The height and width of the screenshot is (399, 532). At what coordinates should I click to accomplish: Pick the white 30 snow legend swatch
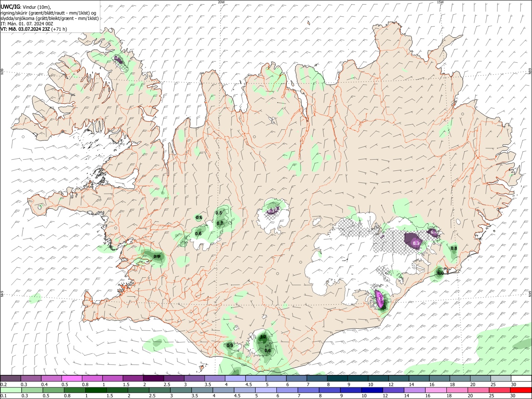(521, 378)
